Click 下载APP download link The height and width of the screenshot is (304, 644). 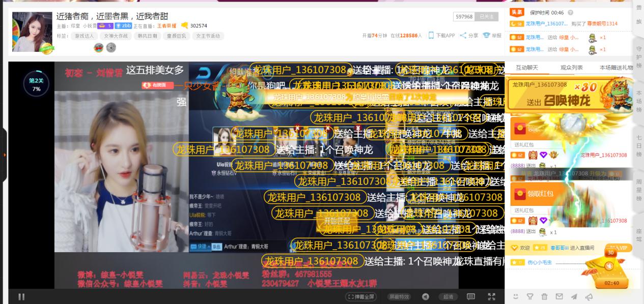(441, 36)
